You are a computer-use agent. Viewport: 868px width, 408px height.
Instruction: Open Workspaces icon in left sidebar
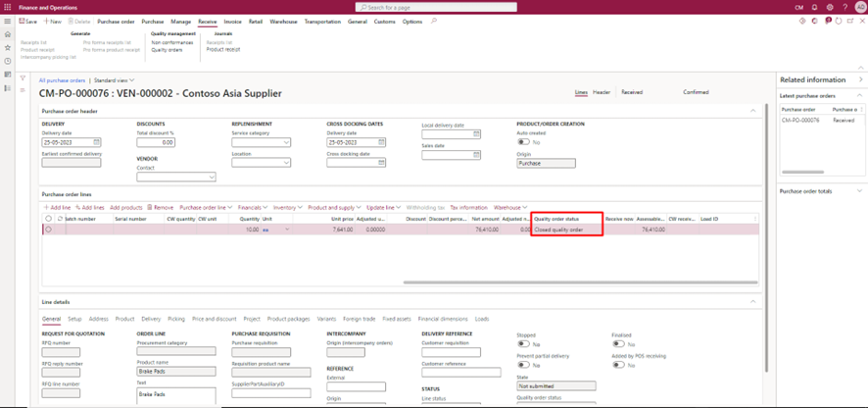[x=7, y=75]
